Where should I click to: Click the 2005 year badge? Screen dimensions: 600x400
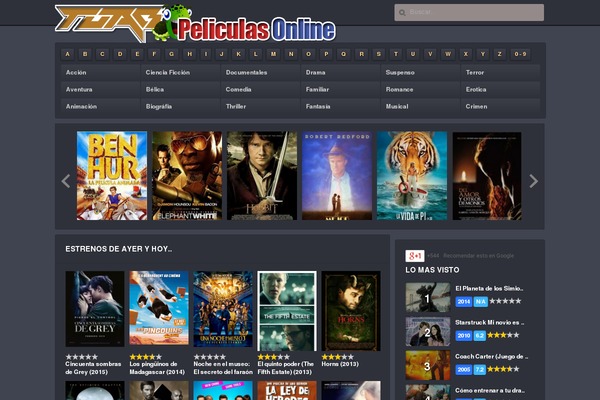(463, 370)
